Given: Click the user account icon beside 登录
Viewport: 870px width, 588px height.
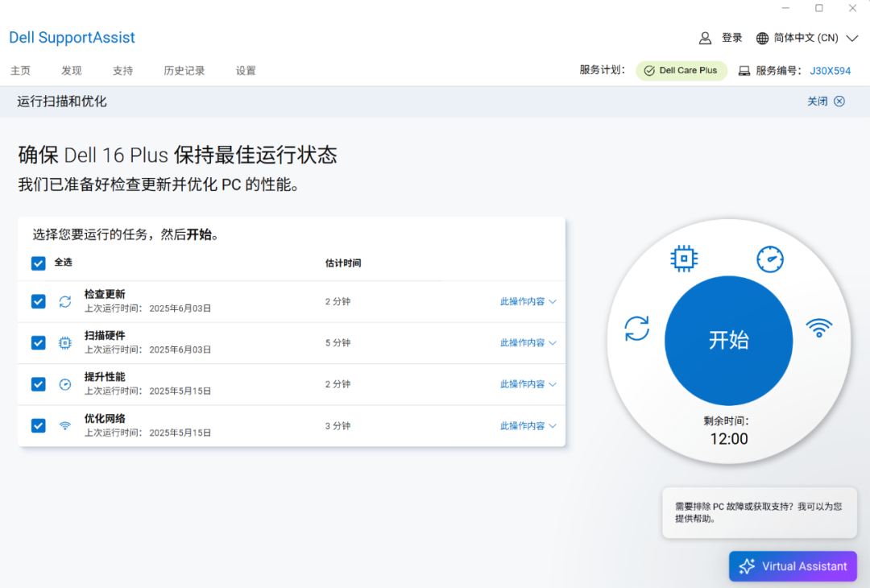Looking at the screenshot, I should 705,38.
